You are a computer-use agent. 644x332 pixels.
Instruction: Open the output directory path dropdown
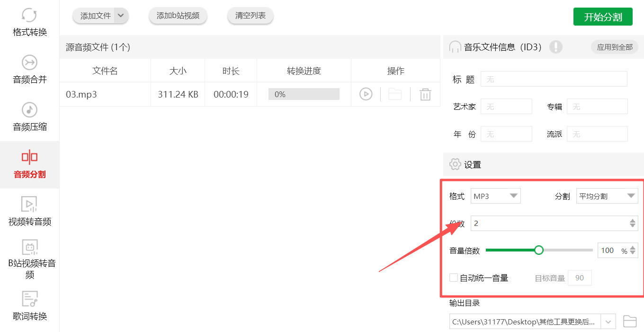608,321
